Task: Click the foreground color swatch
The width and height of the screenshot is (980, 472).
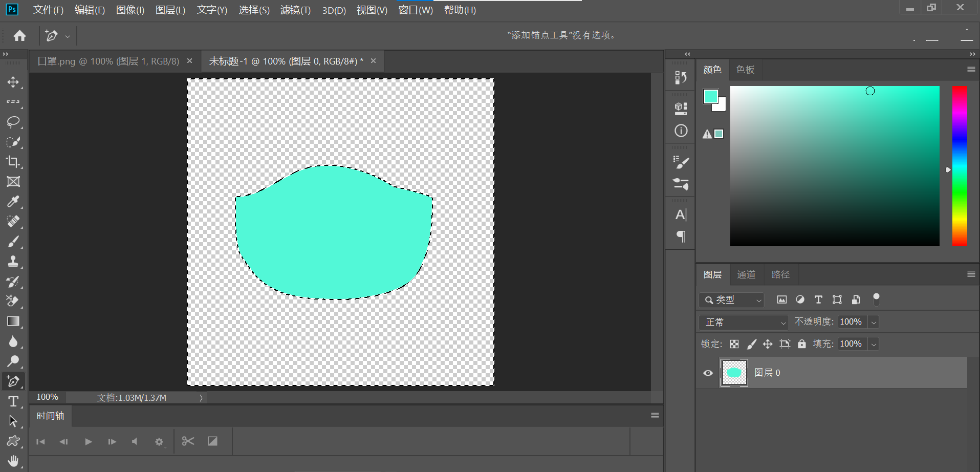Action: point(711,96)
